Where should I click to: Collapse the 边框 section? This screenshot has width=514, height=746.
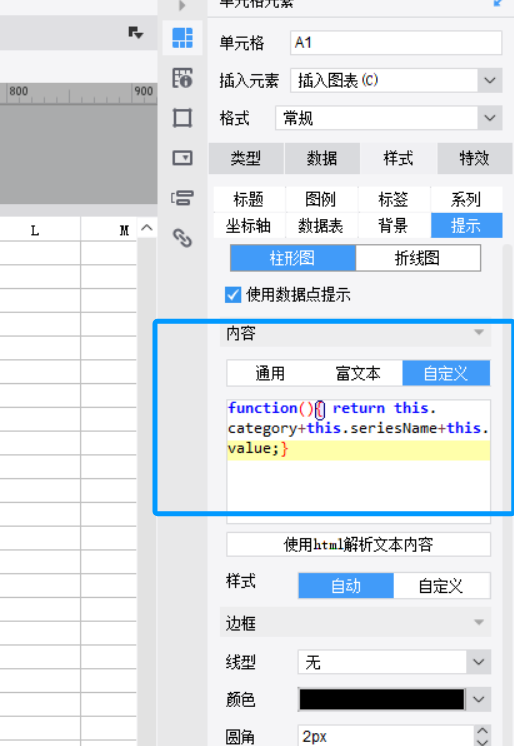click(479, 622)
